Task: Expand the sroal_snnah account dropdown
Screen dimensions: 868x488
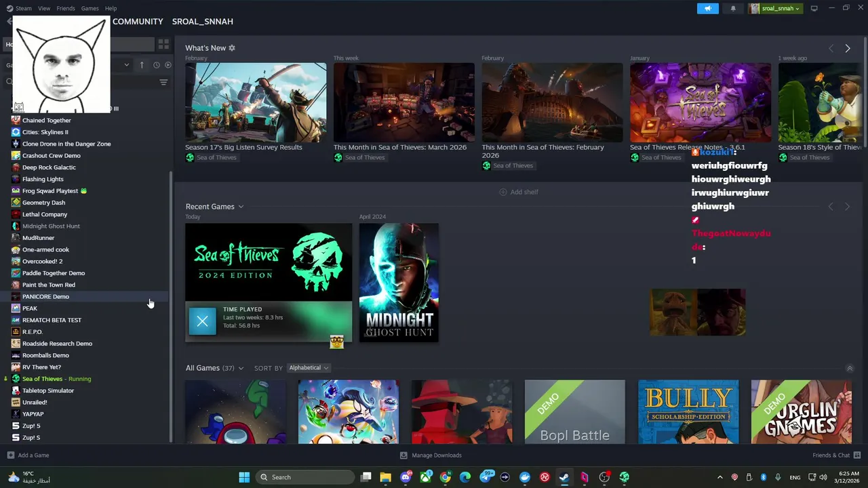Action: click(775, 8)
